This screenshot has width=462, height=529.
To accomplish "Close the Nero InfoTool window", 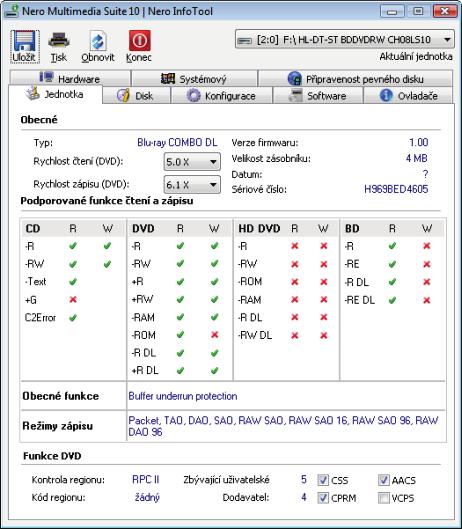I will [x=445, y=11].
